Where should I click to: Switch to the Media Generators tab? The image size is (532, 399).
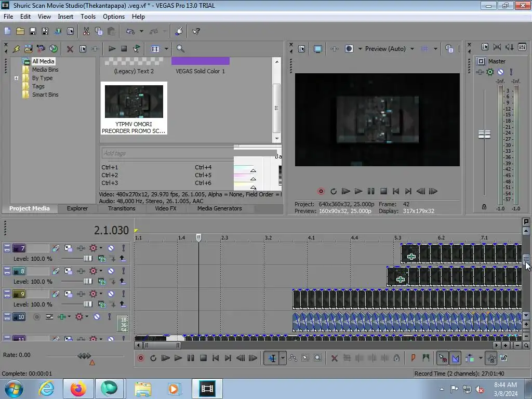coord(220,209)
